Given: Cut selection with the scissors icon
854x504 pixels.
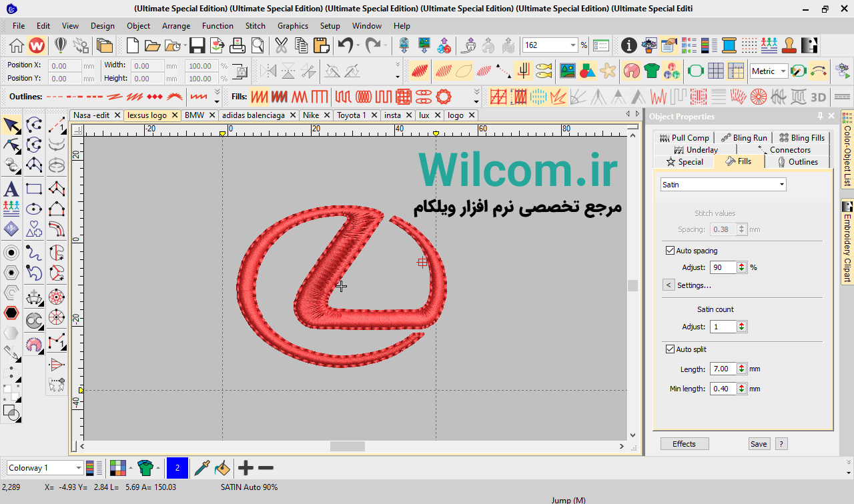Looking at the screenshot, I should [x=281, y=45].
